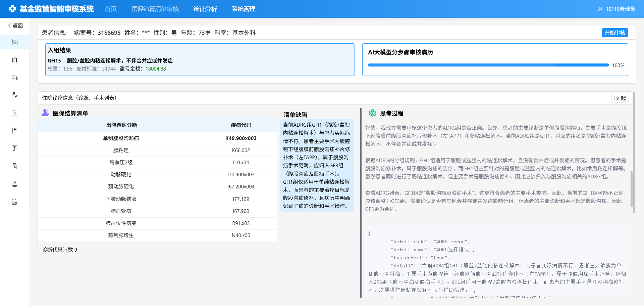This screenshot has height=306, width=644.
Task: Click the 医保结算清单 person icon
Action: click(x=45, y=113)
